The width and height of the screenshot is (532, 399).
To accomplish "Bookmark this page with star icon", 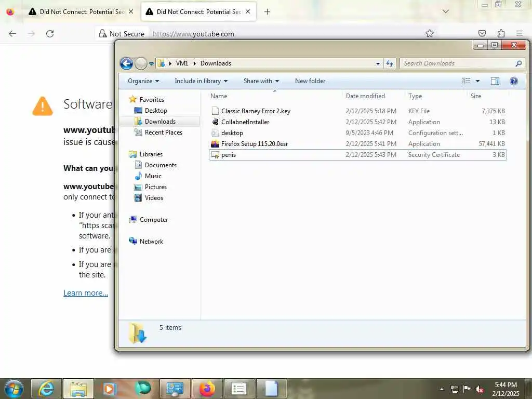I will click(x=430, y=33).
